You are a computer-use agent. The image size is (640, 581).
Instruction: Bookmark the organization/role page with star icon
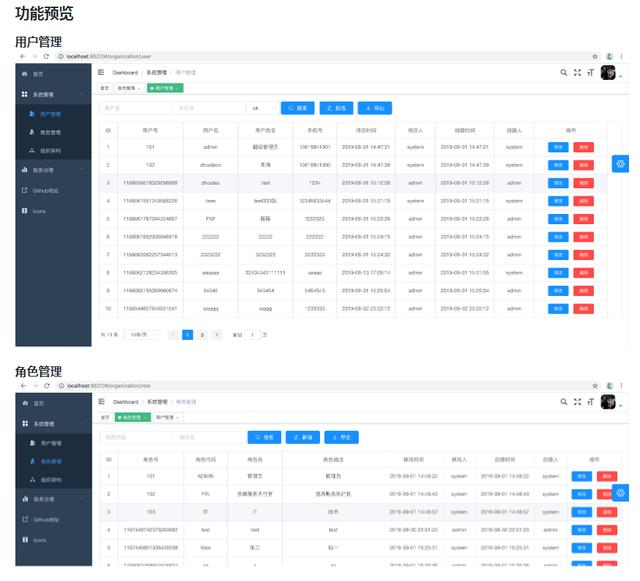coord(595,386)
